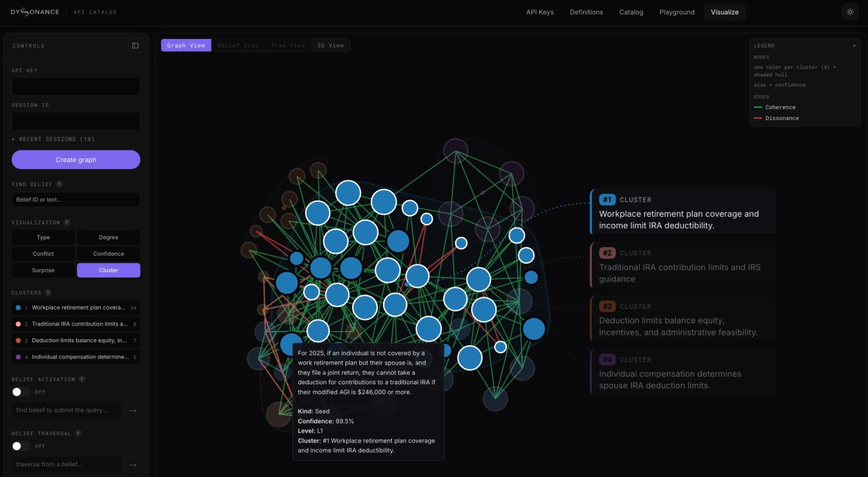Select Cluster visualization mode
Screen dimensions: 868x477
(x=108, y=270)
